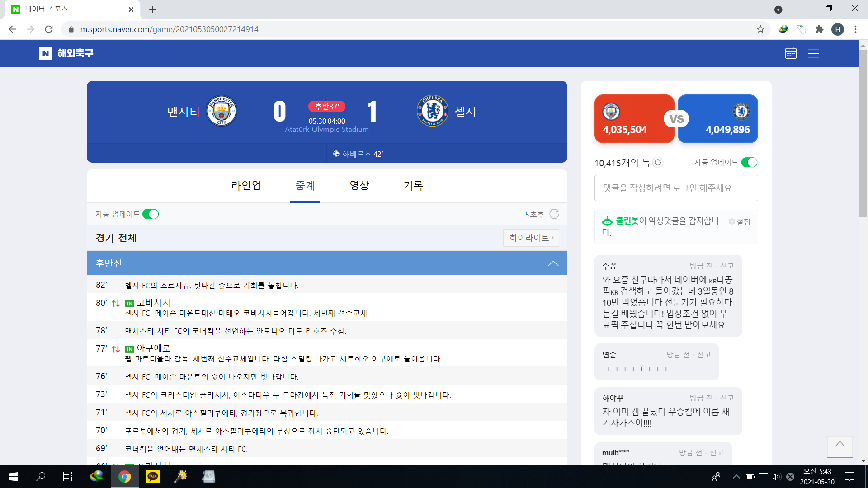Go back to the previous page
The width and height of the screenshot is (868, 488).
(x=12, y=29)
